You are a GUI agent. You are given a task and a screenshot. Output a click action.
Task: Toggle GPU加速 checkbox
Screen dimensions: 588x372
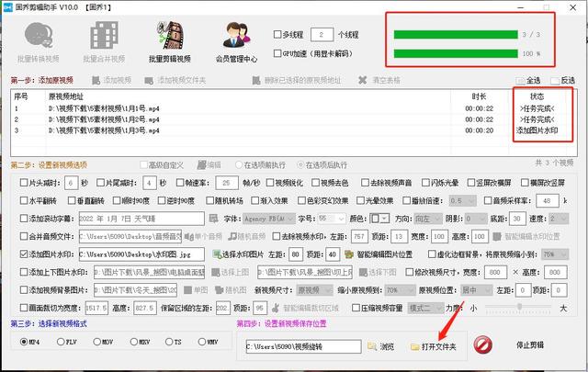click(277, 53)
